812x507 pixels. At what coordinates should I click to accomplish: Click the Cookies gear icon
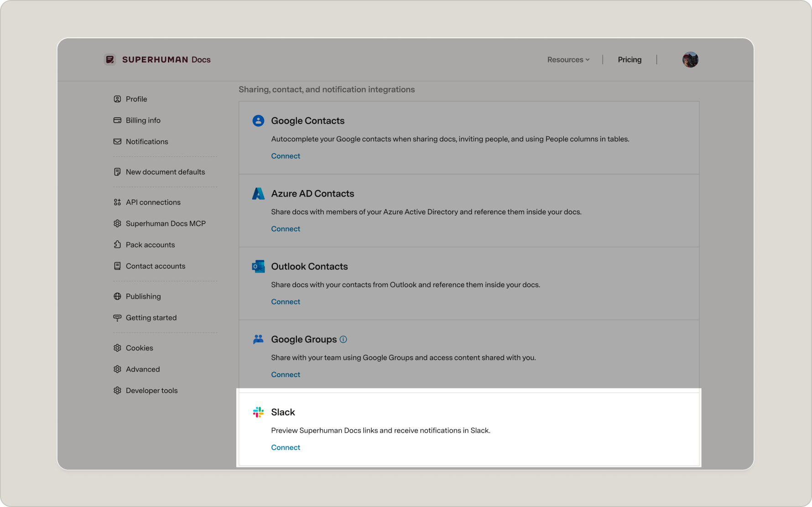pyautogui.click(x=117, y=348)
